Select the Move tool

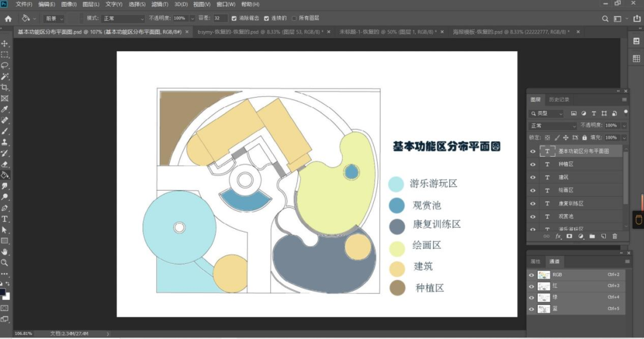click(5, 43)
